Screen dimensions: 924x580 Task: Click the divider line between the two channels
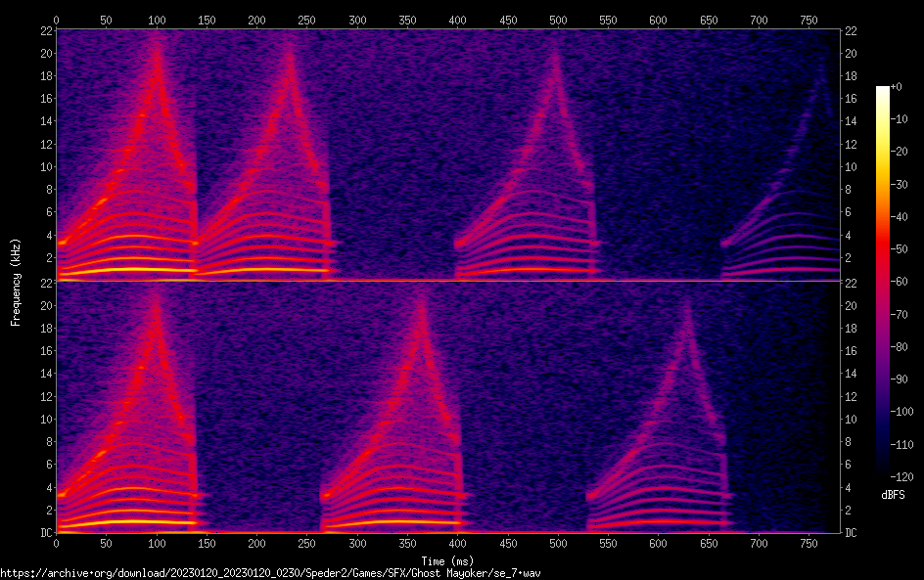(x=448, y=281)
